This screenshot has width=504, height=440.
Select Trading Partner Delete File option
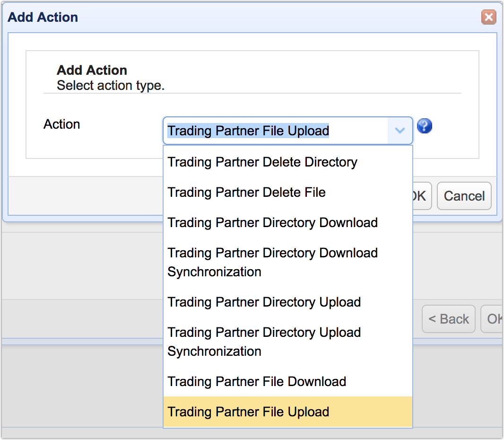pos(288,193)
